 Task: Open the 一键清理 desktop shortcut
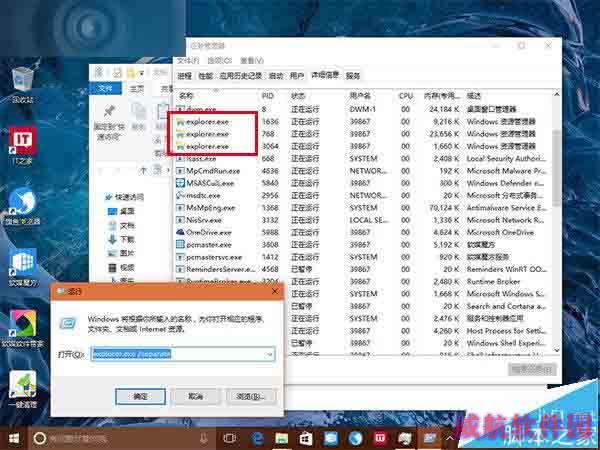click(23, 389)
